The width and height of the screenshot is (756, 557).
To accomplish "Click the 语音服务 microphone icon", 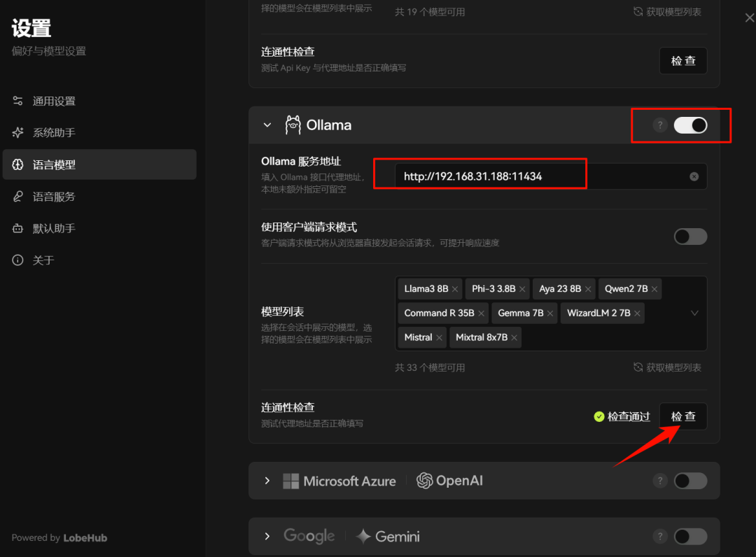I will point(17,197).
